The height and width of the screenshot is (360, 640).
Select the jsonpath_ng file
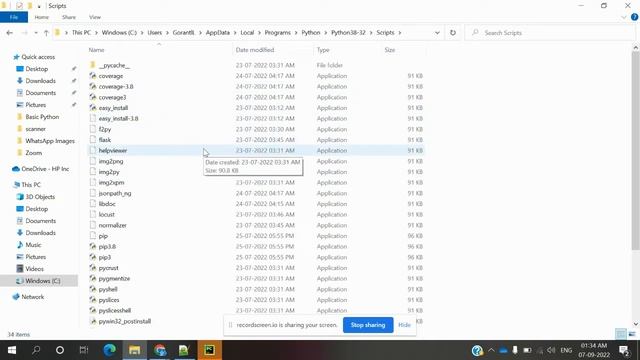(115, 193)
